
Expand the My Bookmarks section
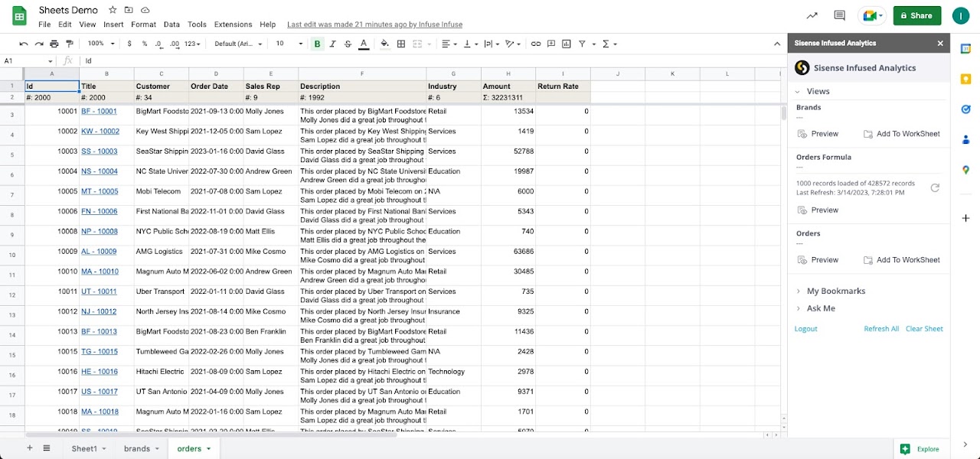coord(831,291)
